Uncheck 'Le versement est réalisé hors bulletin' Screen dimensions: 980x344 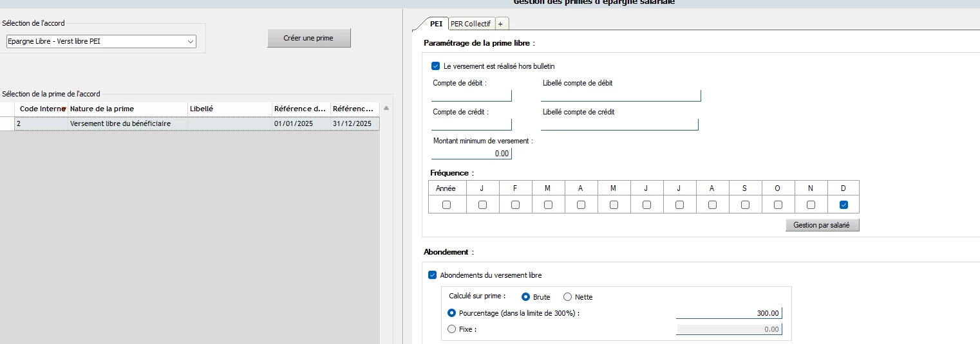click(436, 66)
